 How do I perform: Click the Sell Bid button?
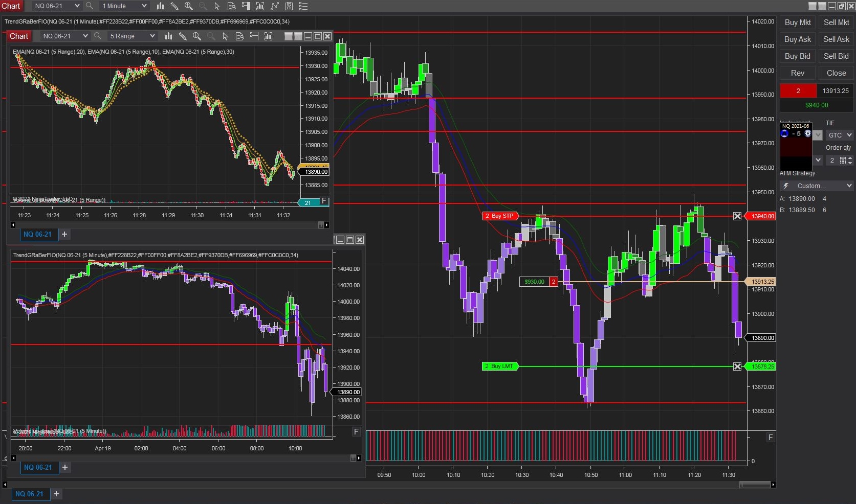coord(836,56)
